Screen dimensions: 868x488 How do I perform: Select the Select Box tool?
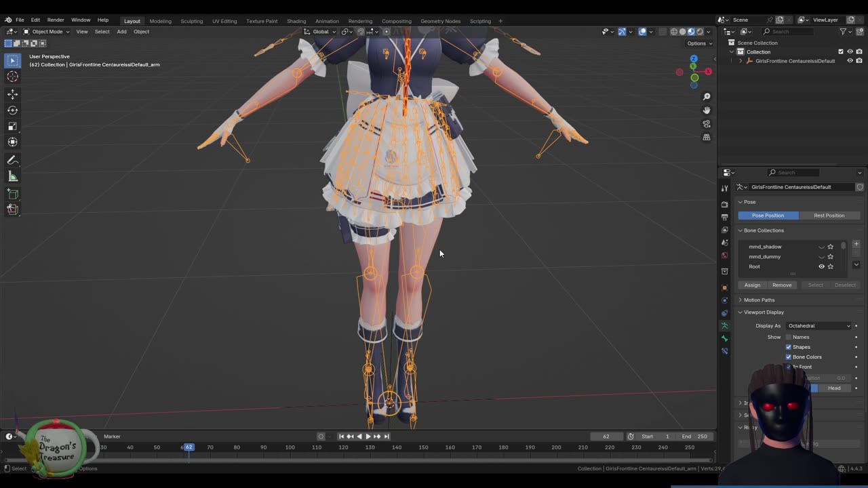(12, 60)
